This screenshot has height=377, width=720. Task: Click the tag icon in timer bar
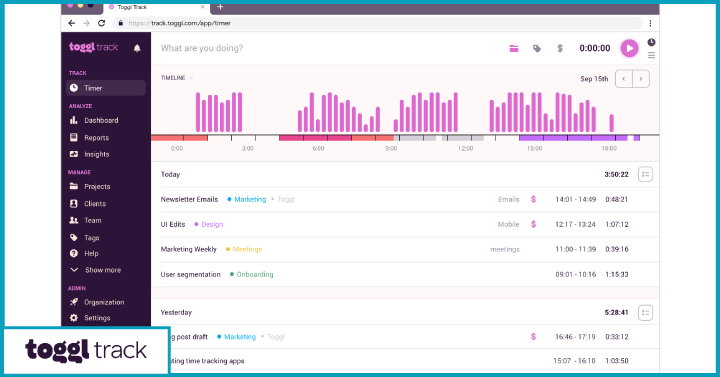(537, 48)
